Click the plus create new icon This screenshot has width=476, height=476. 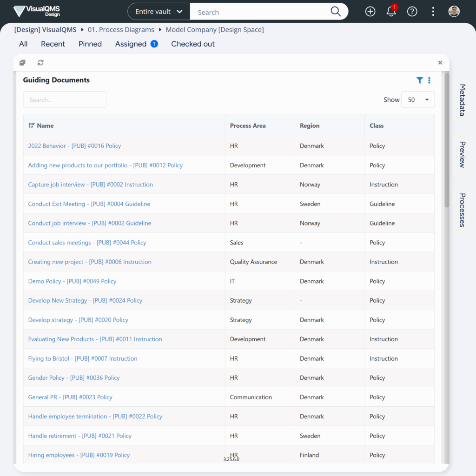(370, 12)
